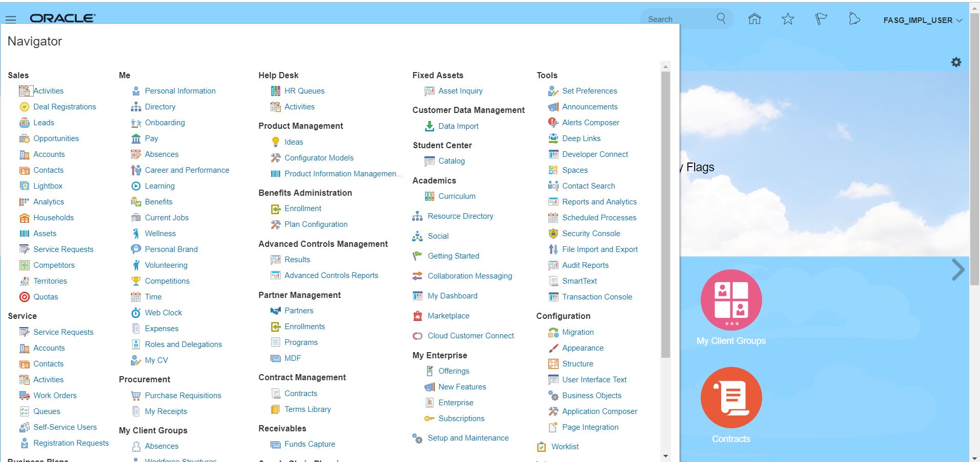This screenshot has width=980, height=462.
Task: Go to Personal Information under Me
Action: point(180,91)
